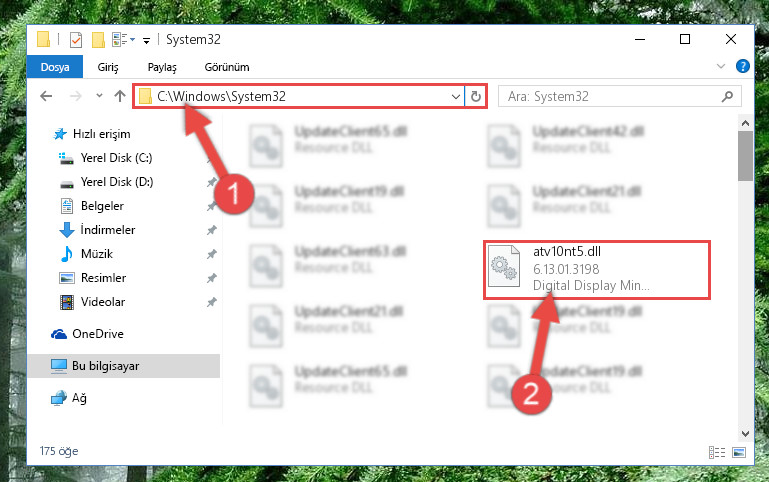Toggle pin icon next to Müzik

[211, 254]
